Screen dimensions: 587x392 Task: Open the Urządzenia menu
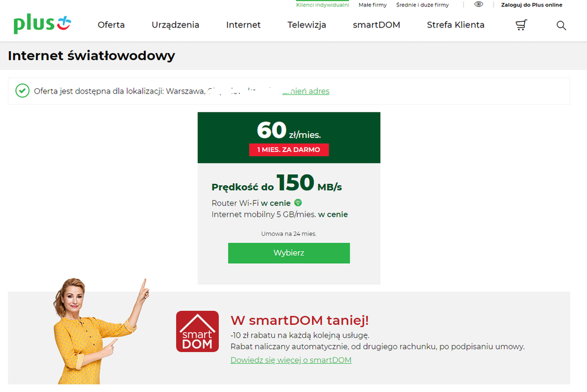tap(175, 25)
